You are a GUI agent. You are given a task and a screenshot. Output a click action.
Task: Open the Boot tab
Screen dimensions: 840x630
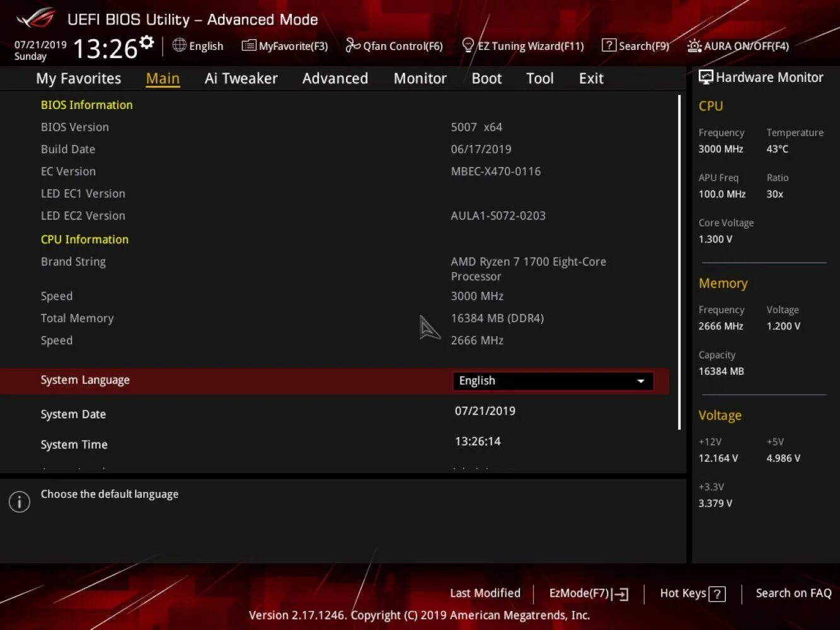[x=486, y=78]
